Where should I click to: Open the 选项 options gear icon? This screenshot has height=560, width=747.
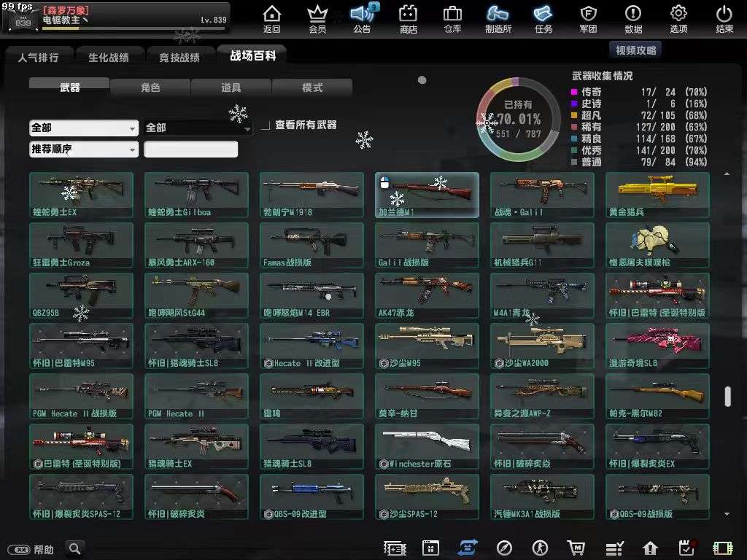click(x=678, y=17)
